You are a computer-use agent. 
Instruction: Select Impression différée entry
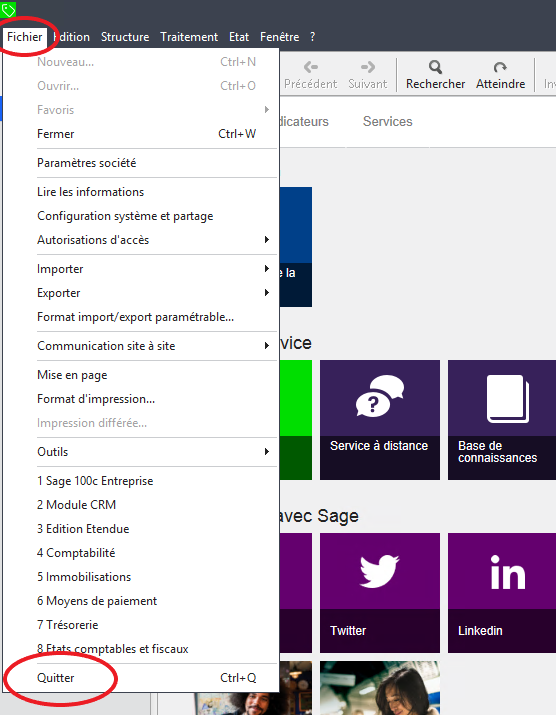[x=141, y=423]
